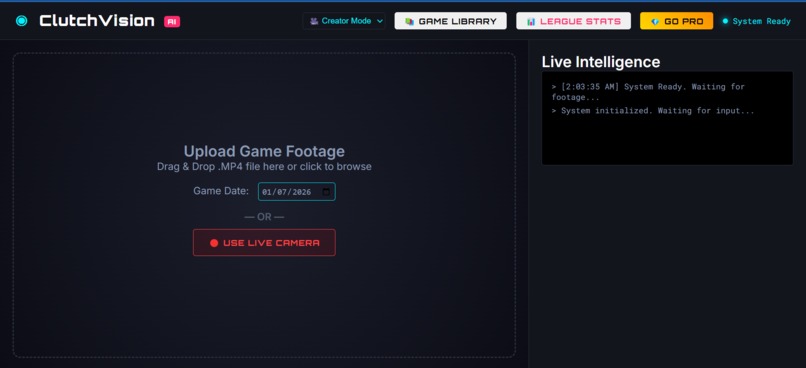Click Drag & Drop .MP4 file text
Image resolution: width=806 pixels, height=368 pixels.
[x=264, y=167]
